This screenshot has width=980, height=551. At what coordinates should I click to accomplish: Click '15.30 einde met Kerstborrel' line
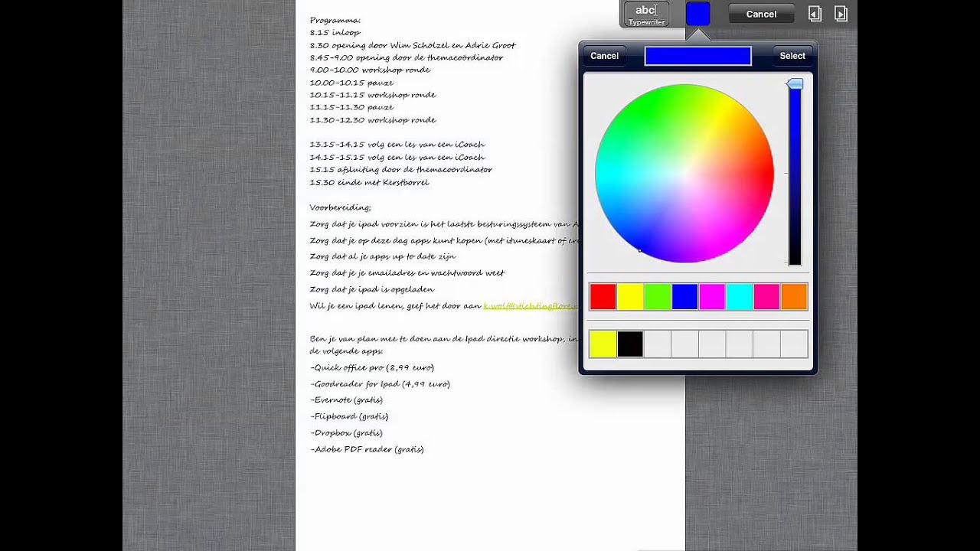[369, 182]
